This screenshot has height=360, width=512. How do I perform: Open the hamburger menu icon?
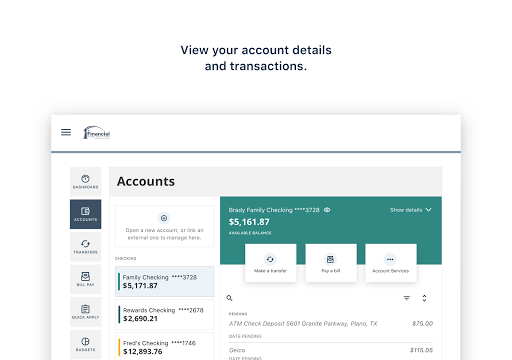click(66, 132)
